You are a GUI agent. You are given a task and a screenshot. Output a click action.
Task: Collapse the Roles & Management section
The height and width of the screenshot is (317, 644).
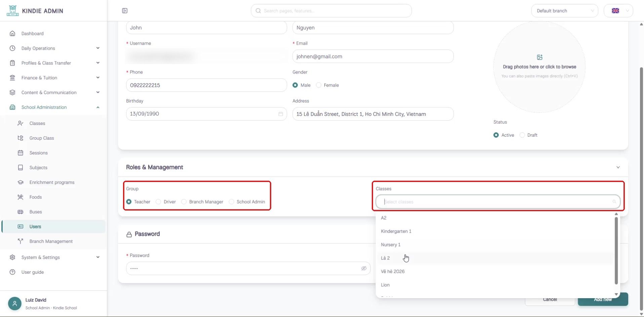click(618, 167)
